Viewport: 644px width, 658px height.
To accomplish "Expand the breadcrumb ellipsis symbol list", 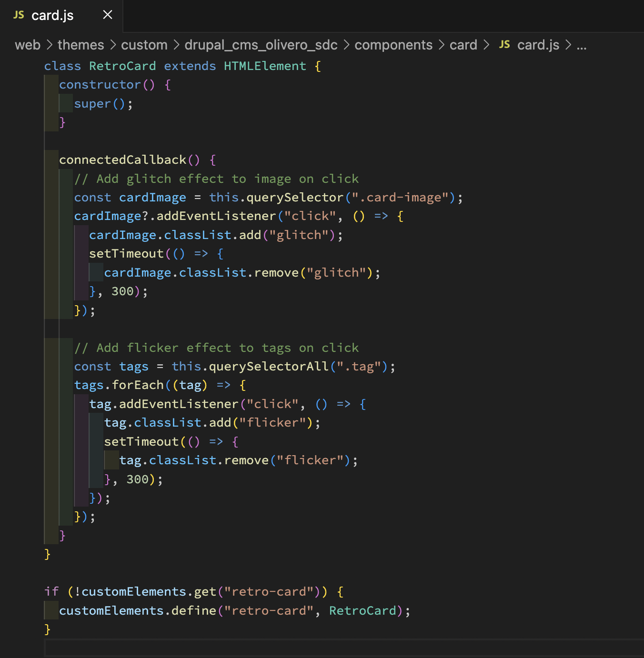I will pos(582,46).
